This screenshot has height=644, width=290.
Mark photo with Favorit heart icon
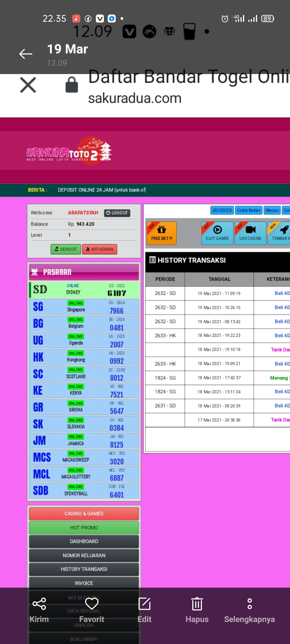click(x=92, y=604)
